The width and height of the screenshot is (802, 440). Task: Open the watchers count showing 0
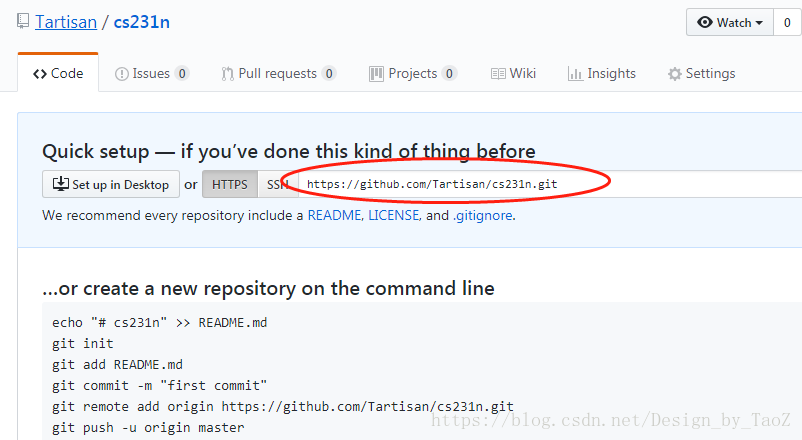click(787, 23)
